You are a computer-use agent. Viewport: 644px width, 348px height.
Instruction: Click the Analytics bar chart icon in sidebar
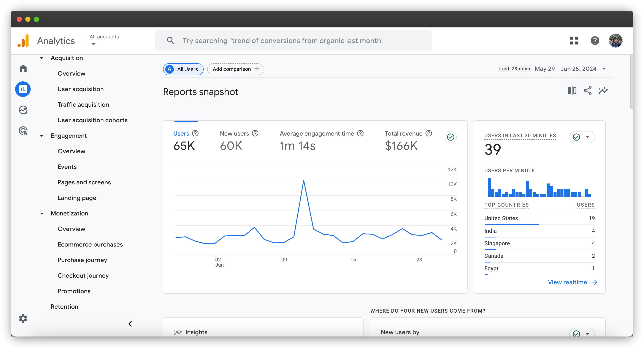point(23,89)
